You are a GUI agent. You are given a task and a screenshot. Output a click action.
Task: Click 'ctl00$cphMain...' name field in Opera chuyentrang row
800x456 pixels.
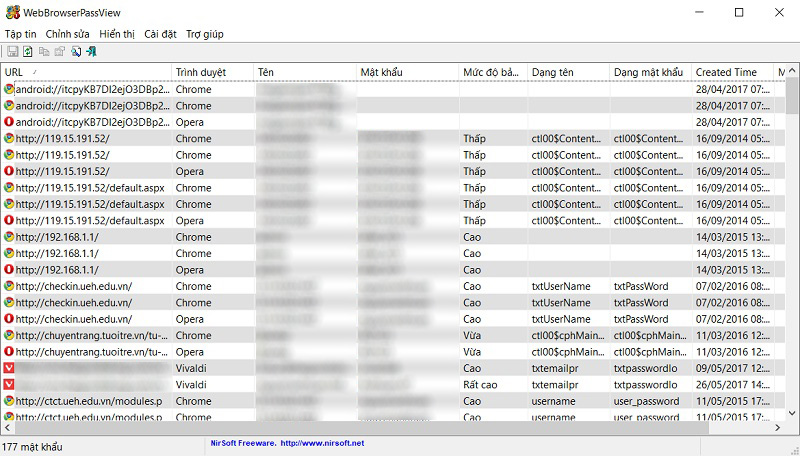pyautogui.click(x=568, y=351)
